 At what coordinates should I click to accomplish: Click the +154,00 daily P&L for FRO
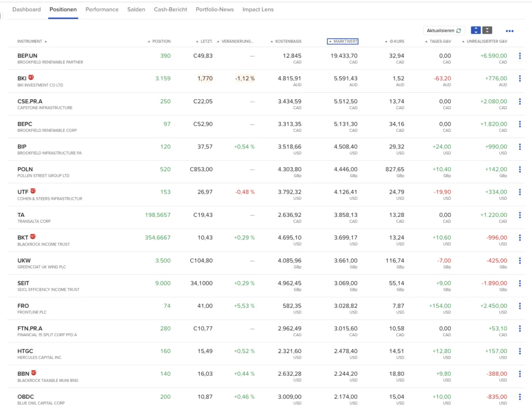pyautogui.click(x=440, y=306)
